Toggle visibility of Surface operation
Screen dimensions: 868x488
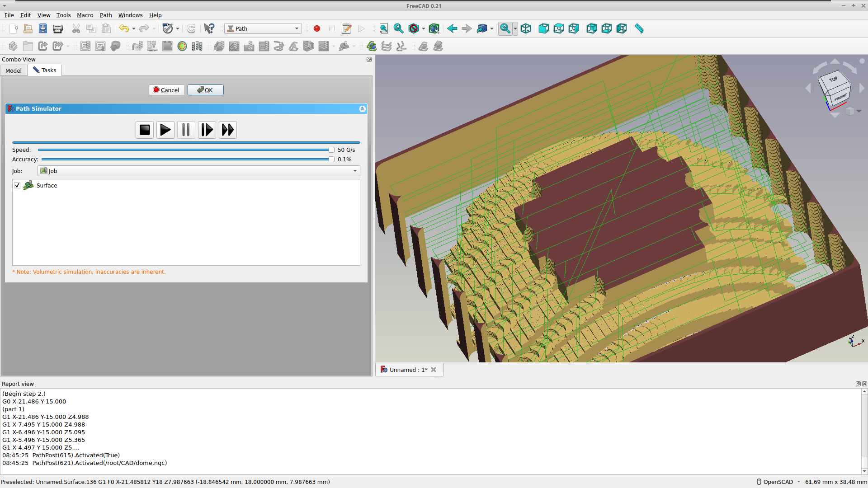(x=18, y=185)
